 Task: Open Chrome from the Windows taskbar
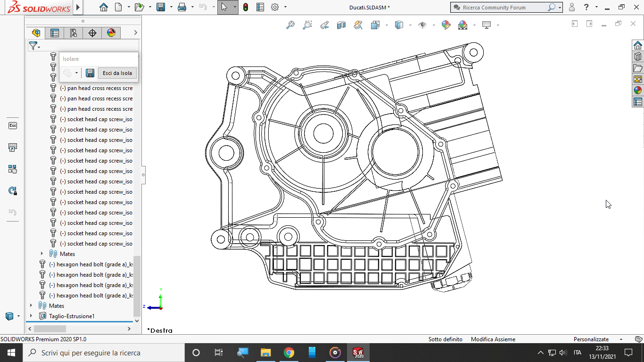coord(289,353)
